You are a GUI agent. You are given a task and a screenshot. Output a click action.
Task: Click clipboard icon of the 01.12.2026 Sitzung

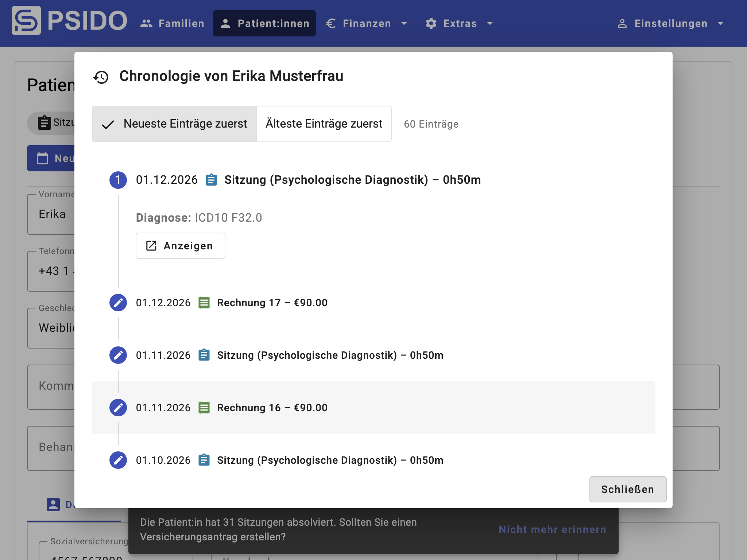(212, 180)
